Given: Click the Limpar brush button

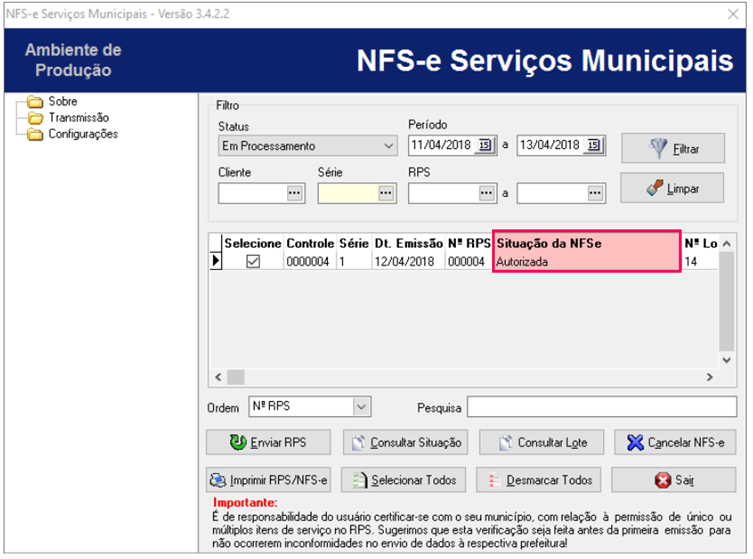Looking at the screenshot, I should [673, 188].
